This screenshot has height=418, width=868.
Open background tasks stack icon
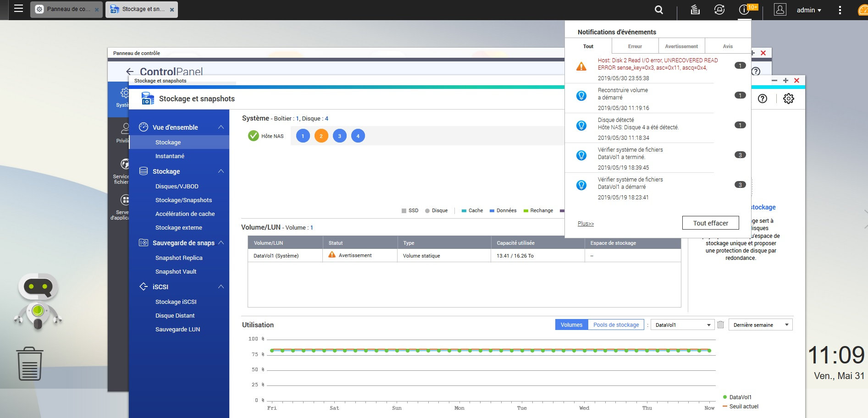pyautogui.click(x=695, y=10)
